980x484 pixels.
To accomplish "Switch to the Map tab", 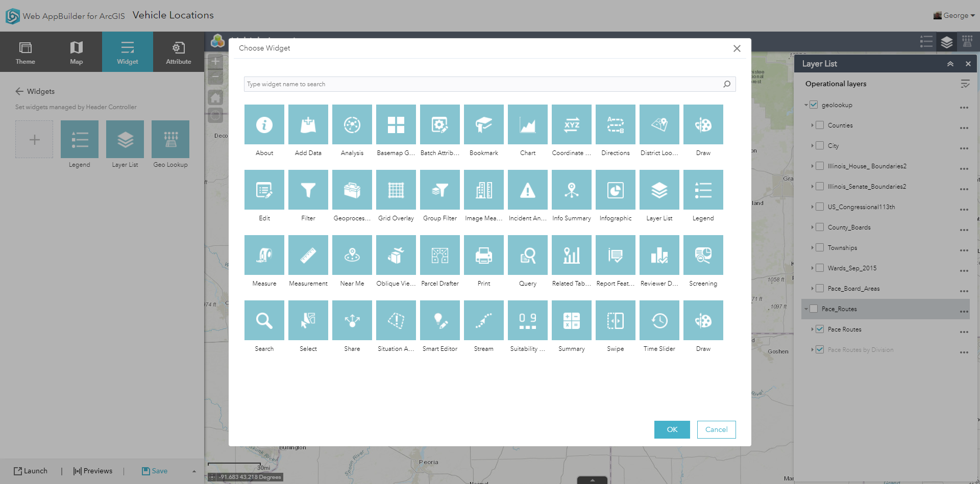I will (77, 52).
